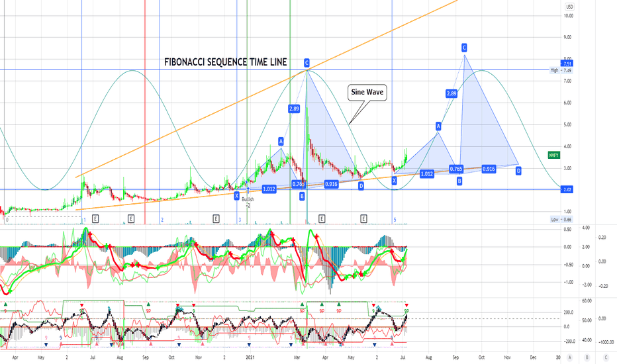Screen dimensions: 617x364
Task: Click the 10.00 price axis label
Action: pos(568,16)
